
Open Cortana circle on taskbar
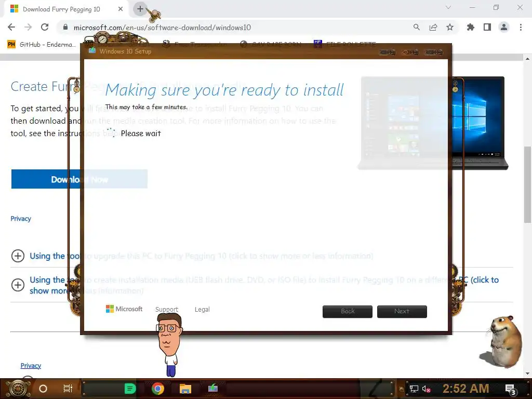tap(43, 389)
